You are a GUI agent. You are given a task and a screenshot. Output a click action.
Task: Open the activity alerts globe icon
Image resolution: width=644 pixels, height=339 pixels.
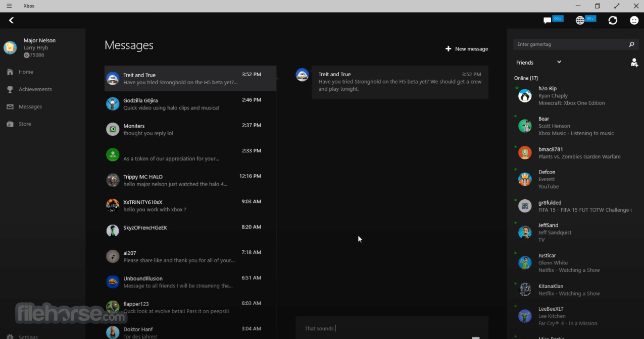(580, 20)
